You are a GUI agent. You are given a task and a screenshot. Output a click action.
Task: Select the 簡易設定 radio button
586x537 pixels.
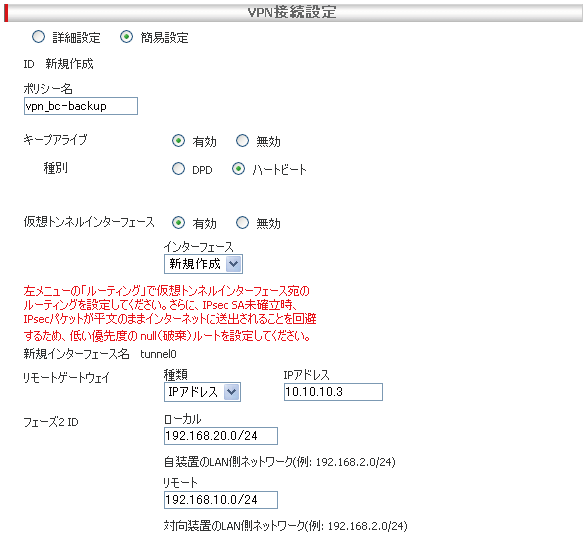(x=126, y=37)
